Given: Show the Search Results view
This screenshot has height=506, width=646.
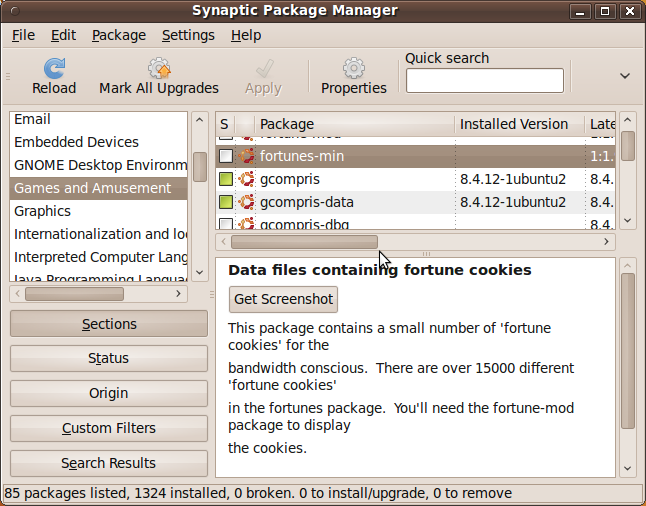Looking at the screenshot, I should [109, 463].
